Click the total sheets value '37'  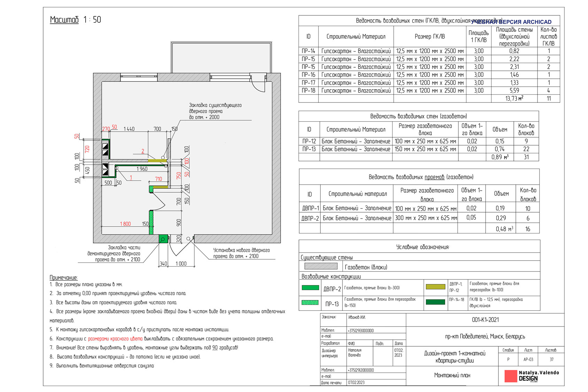(551, 360)
